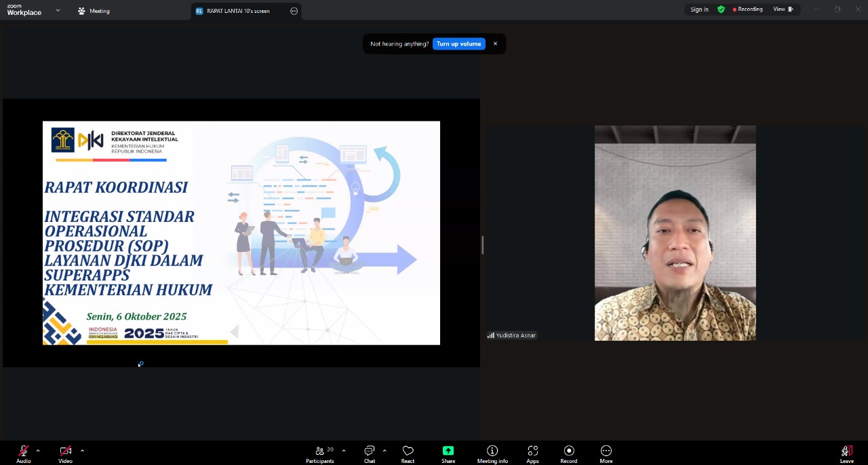Unmute microphone with the Audio button
This screenshot has width=868, height=465.
coord(24,453)
